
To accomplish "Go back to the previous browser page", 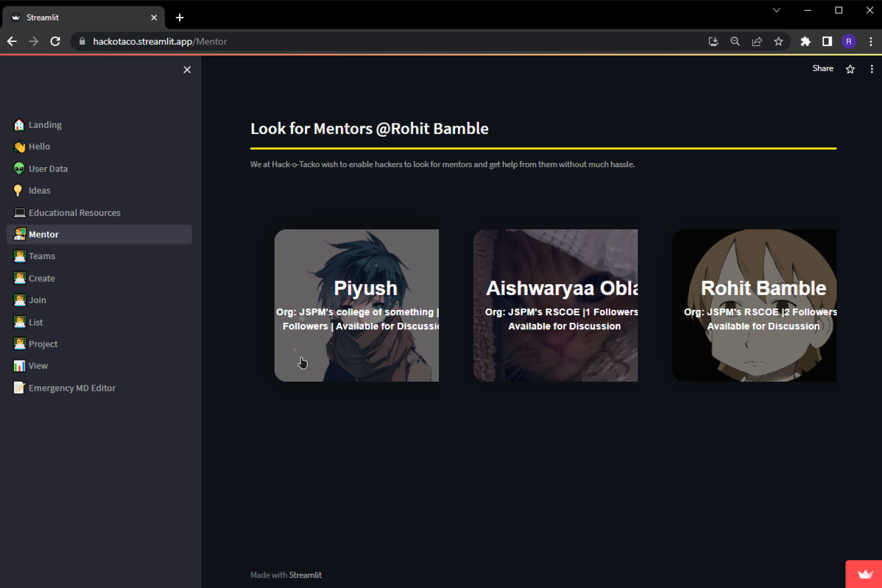I will pyautogui.click(x=12, y=41).
